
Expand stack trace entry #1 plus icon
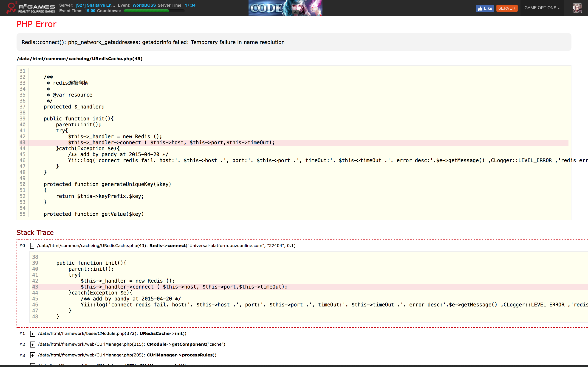32,334
